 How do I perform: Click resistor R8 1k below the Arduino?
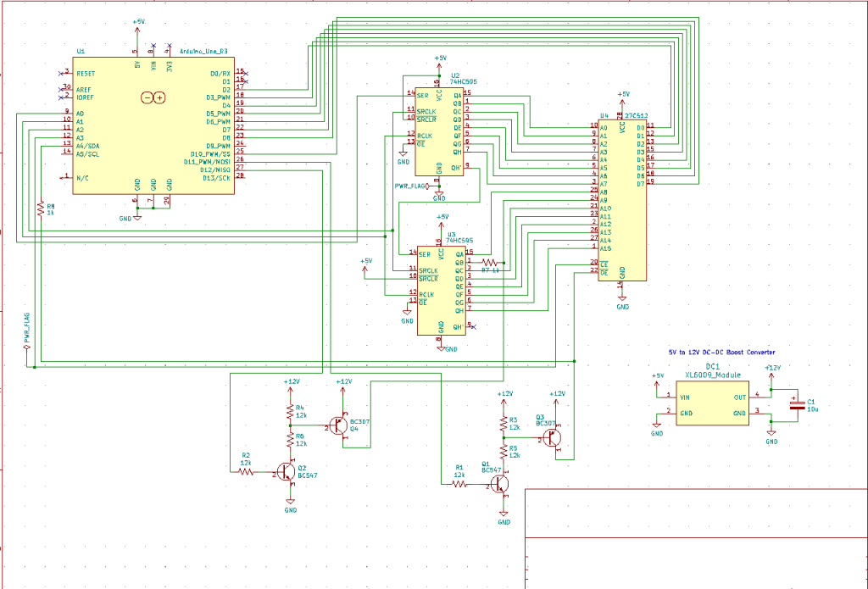point(40,208)
